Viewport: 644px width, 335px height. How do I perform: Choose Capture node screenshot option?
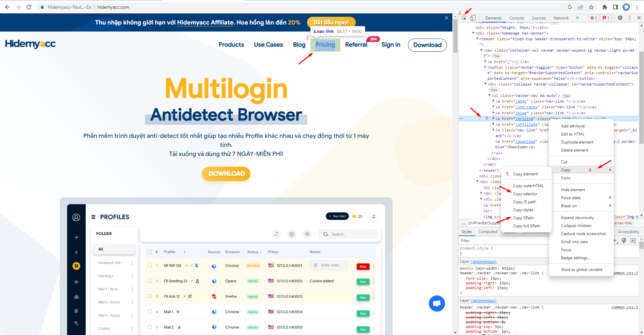pos(583,234)
